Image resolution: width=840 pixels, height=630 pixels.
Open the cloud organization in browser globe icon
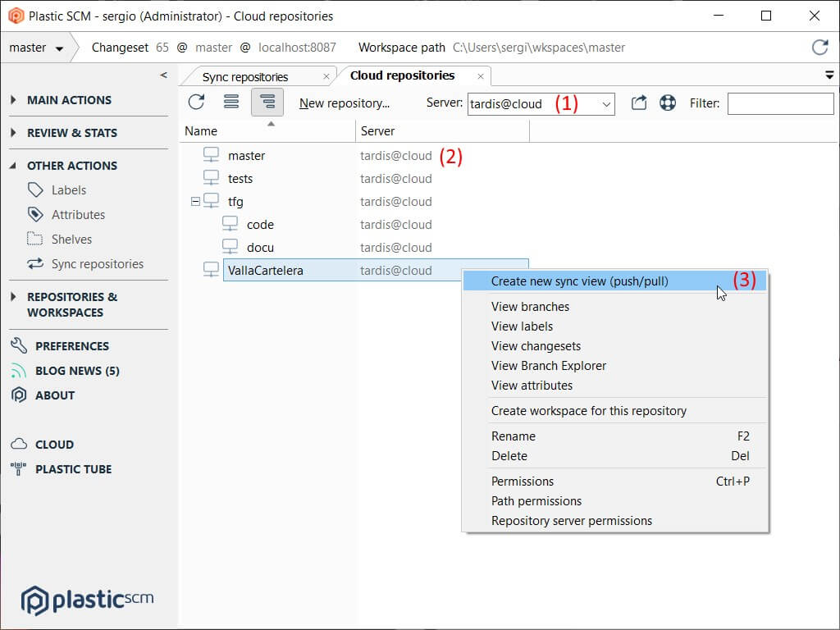click(x=668, y=103)
